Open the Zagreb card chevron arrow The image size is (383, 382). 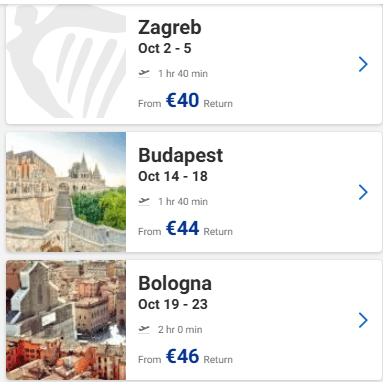click(x=363, y=64)
